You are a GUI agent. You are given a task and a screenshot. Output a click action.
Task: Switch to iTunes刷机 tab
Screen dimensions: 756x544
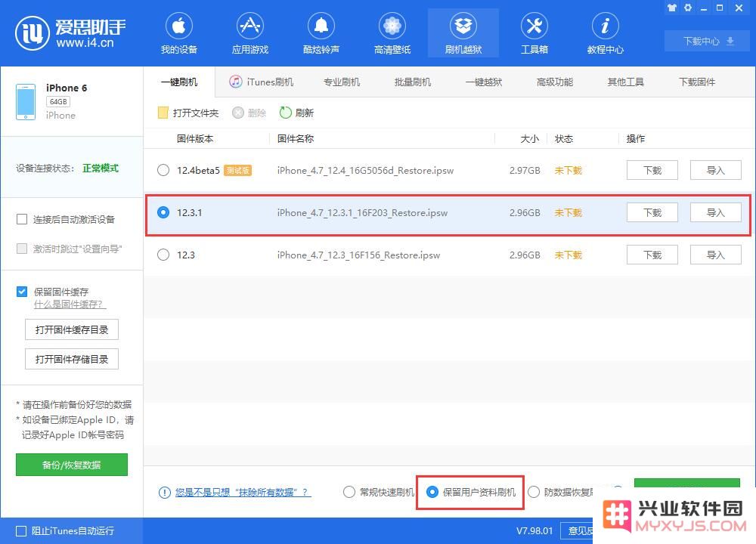(x=262, y=82)
